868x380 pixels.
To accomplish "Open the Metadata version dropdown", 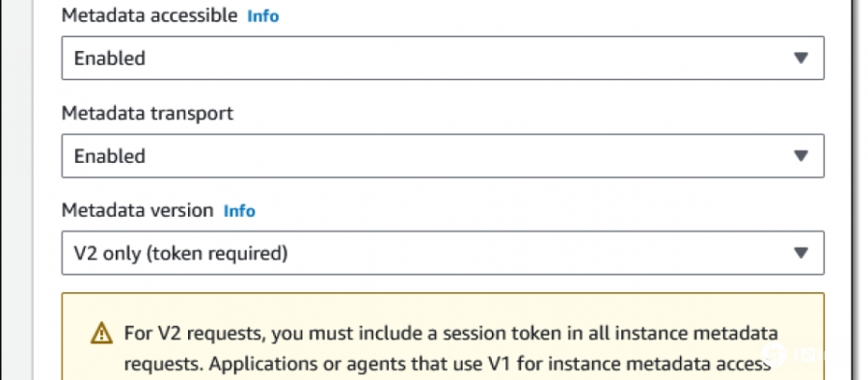I will [x=443, y=253].
